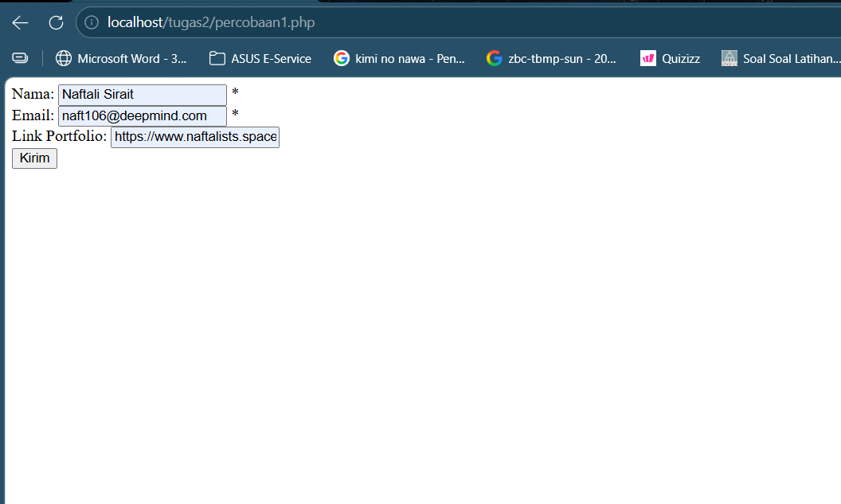
Task: Click the "Link Portfolio:" label text
Action: pyautogui.click(x=59, y=137)
